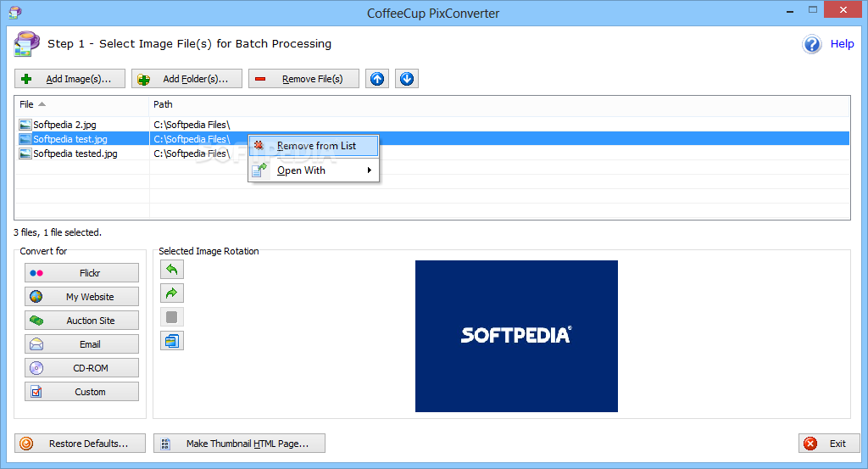The height and width of the screenshot is (469, 868).
Task: Click the CoffeeCup PixConverter title bar icon
Action: pos(15,12)
